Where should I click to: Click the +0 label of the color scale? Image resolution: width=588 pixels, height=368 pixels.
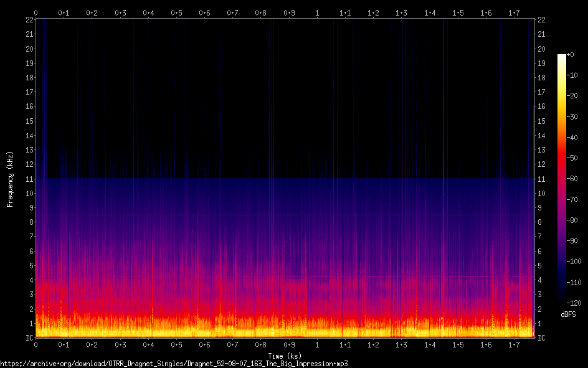[571, 55]
